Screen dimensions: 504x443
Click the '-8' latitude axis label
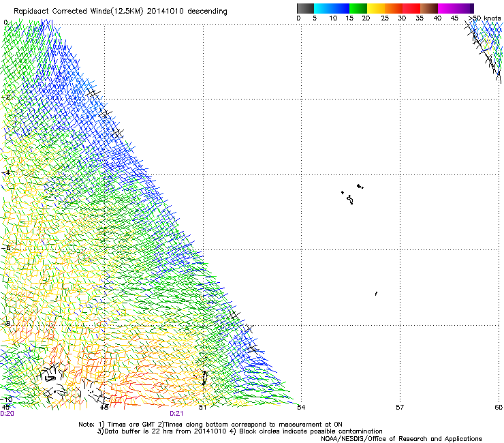click(6, 324)
